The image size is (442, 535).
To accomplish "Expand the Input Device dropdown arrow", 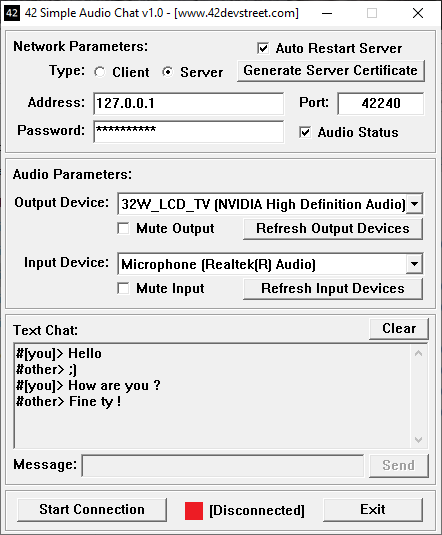I will pos(414,264).
